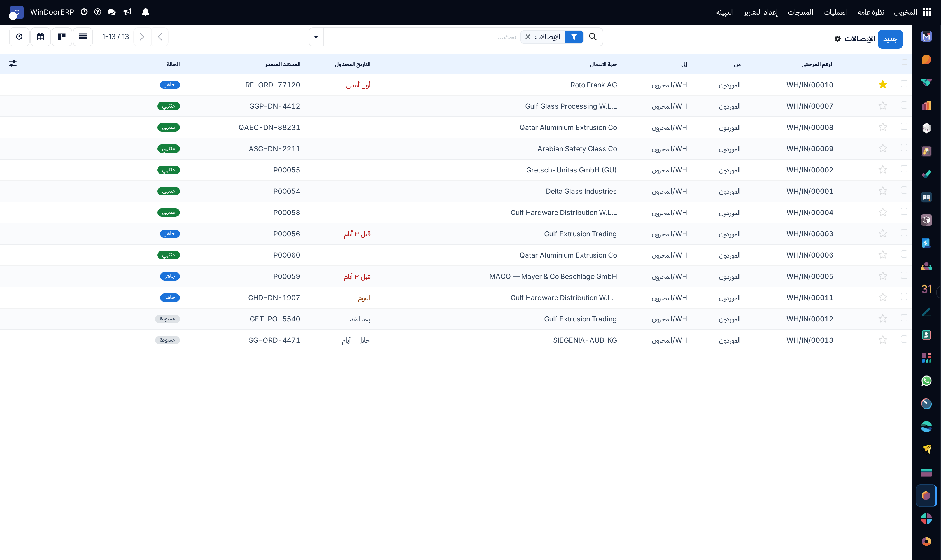Click جاهز status badge of WH/IN/00005
941x560 pixels.
[x=170, y=276]
